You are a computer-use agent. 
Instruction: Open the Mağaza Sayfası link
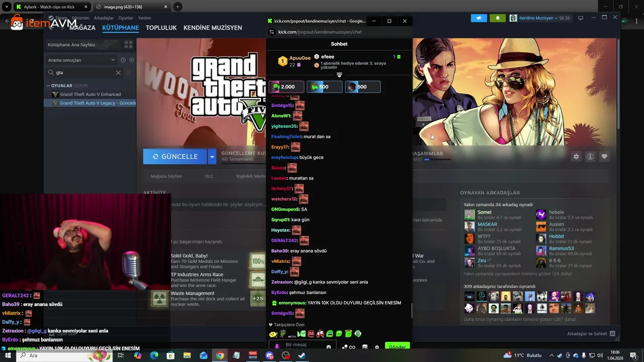tap(166, 176)
